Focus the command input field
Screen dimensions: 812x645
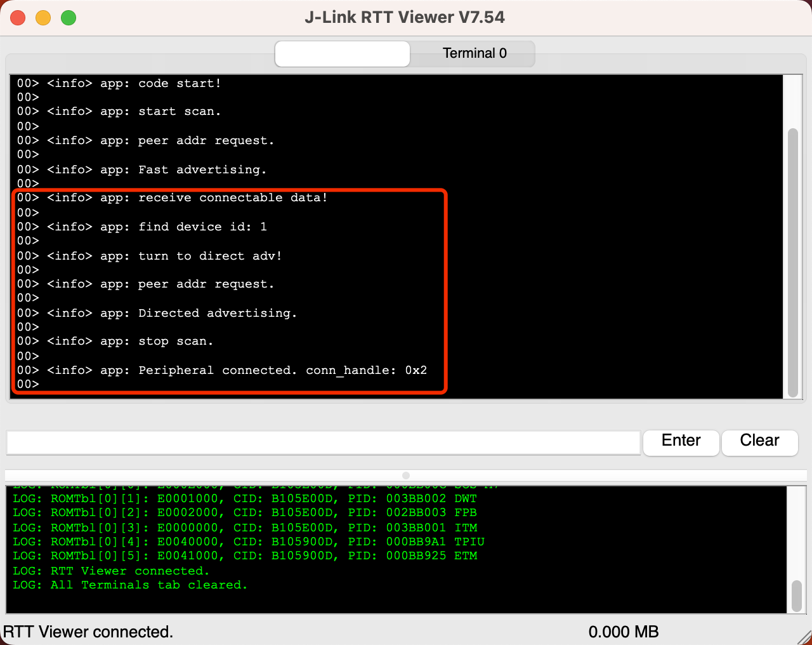[x=324, y=442]
